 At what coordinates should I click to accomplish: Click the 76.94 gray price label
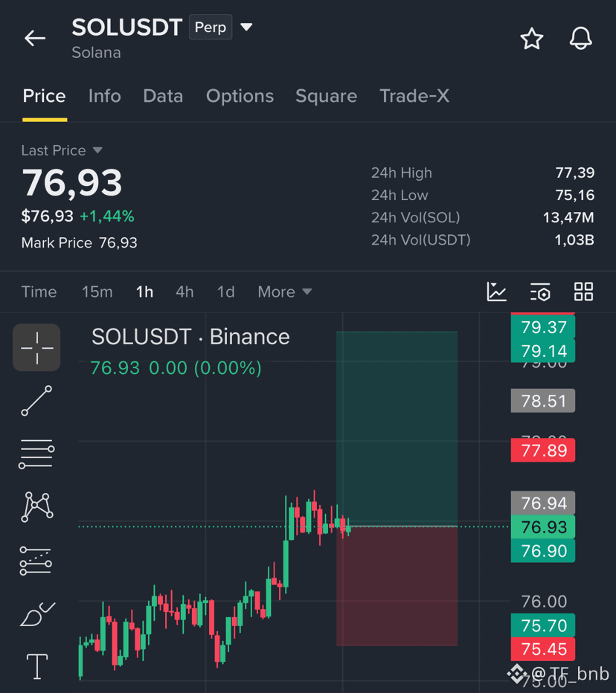[x=543, y=503]
